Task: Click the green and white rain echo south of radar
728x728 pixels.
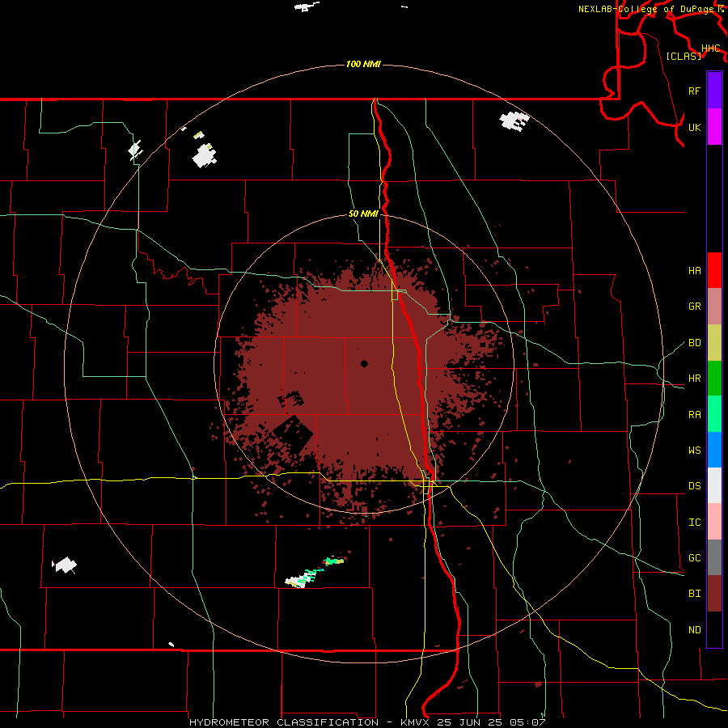Action: (x=315, y=573)
